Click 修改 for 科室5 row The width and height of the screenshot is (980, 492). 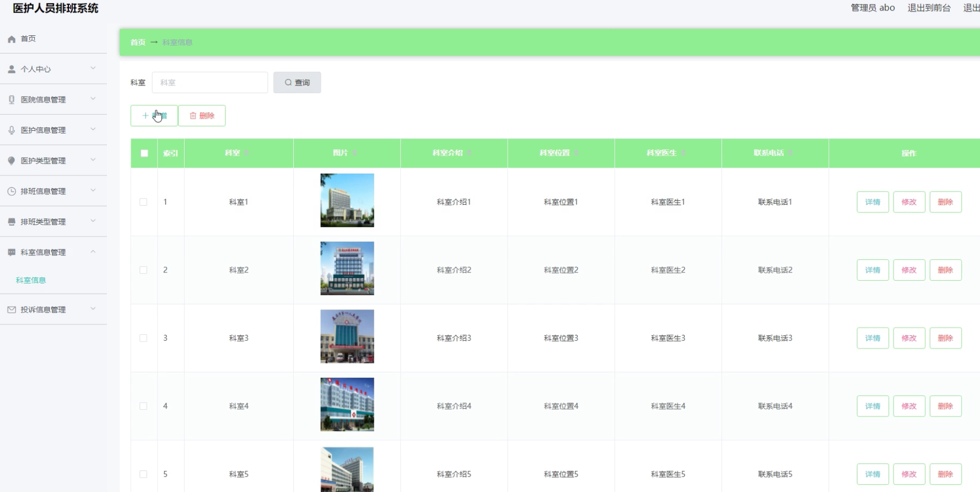(909, 474)
